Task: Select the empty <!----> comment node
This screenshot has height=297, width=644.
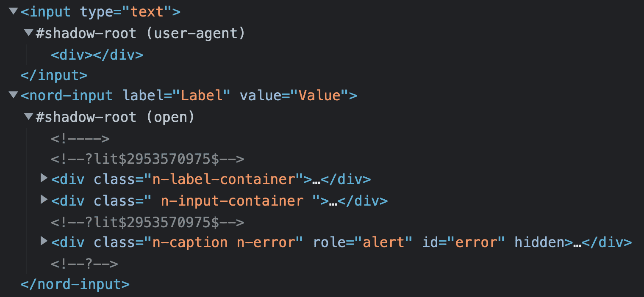Action: click(x=80, y=138)
